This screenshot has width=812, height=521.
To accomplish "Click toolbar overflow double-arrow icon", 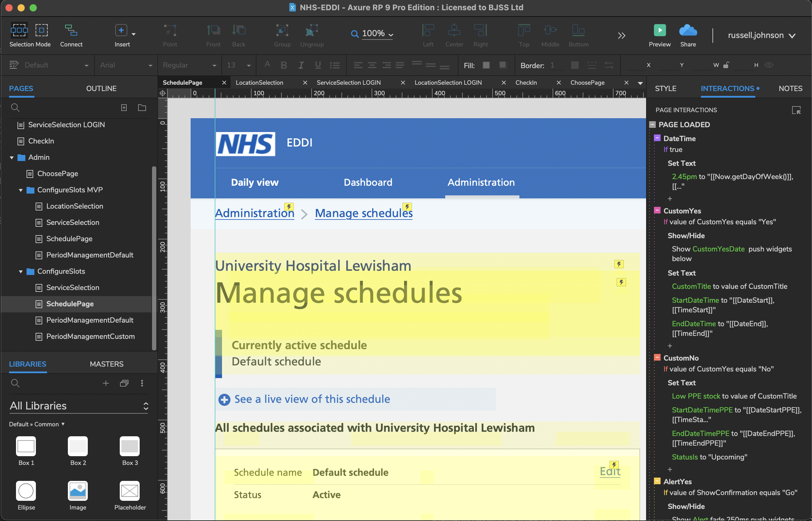I will tap(621, 36).
